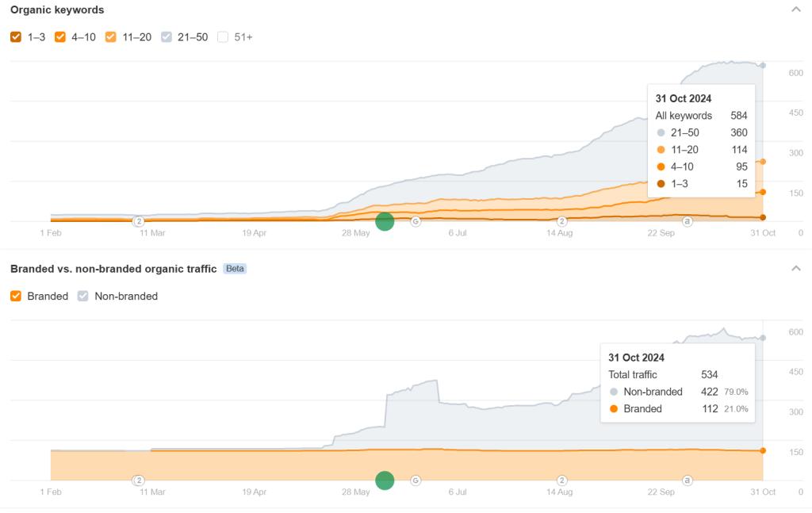The height and width of the screenshot is (513, 812).
Task: Click Non-branded 422 row in traffic tooltip
Action: click(x=678, y=392)
